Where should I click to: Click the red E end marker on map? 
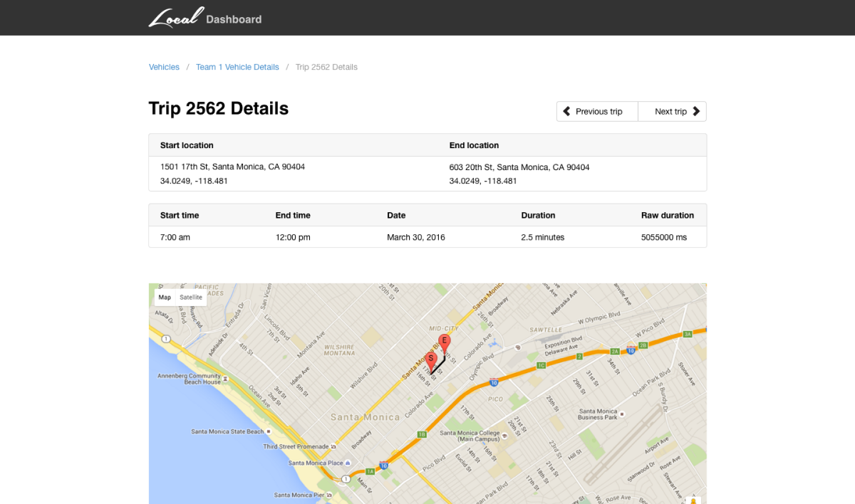pyautogui.click(x=444, y=342)
